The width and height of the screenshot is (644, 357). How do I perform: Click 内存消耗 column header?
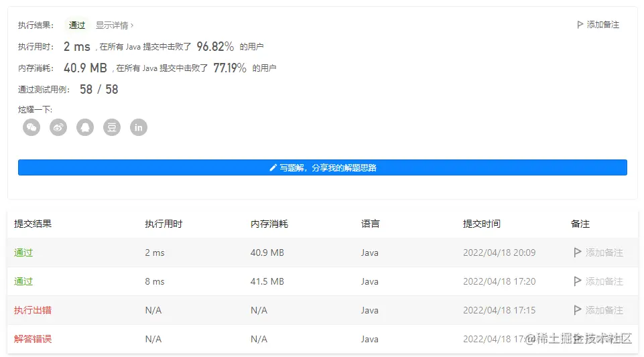coord(269,224)
